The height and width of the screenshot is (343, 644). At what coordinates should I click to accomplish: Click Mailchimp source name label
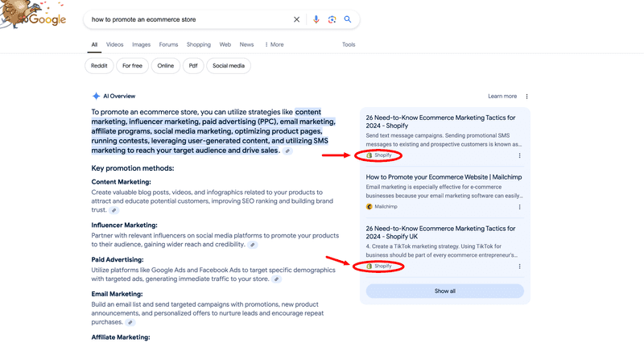pyautogui.click(x=386, y=207)
